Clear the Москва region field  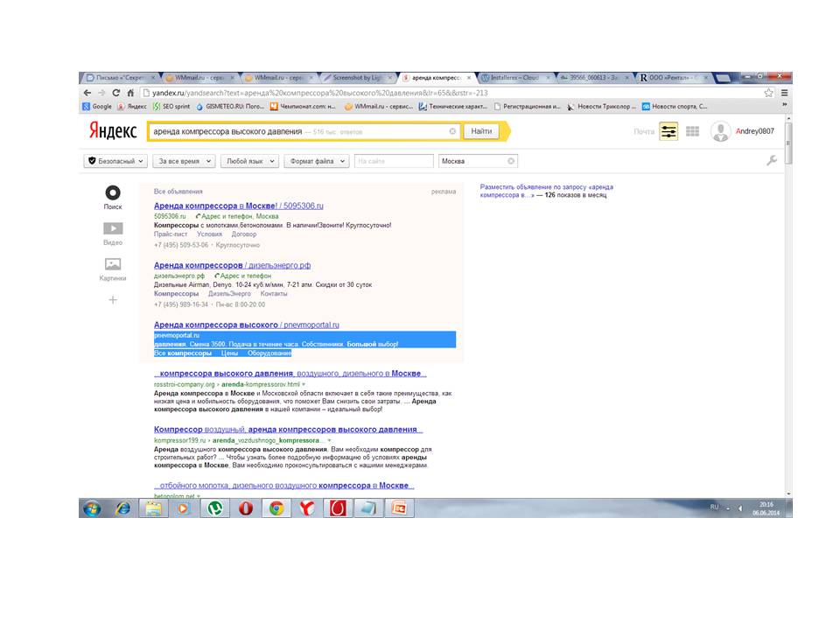tap(511, 161)
